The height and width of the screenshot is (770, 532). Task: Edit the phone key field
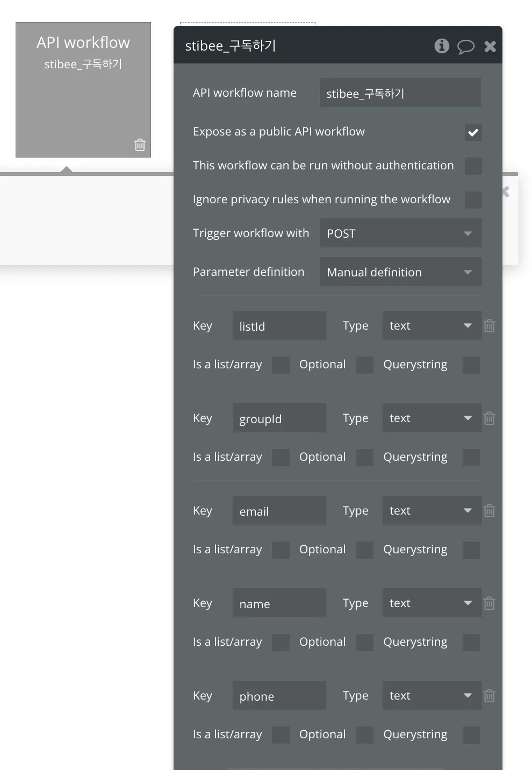pos(279,696)
